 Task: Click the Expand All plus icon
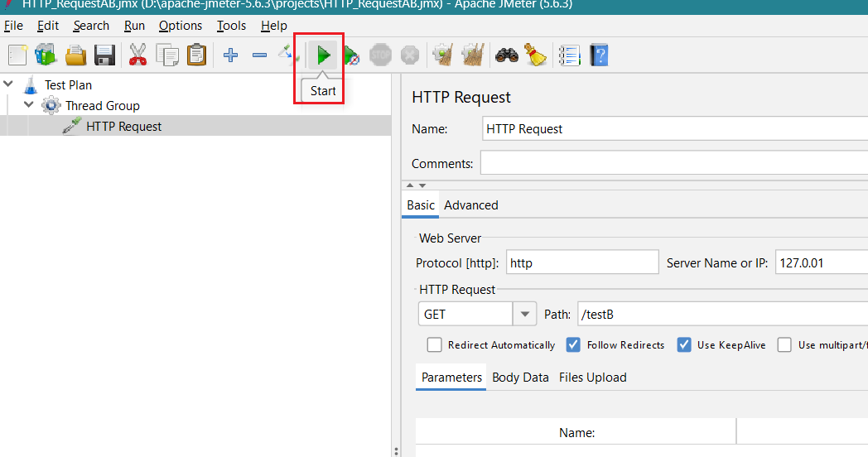pyautogui.click(x=230, y=55)
